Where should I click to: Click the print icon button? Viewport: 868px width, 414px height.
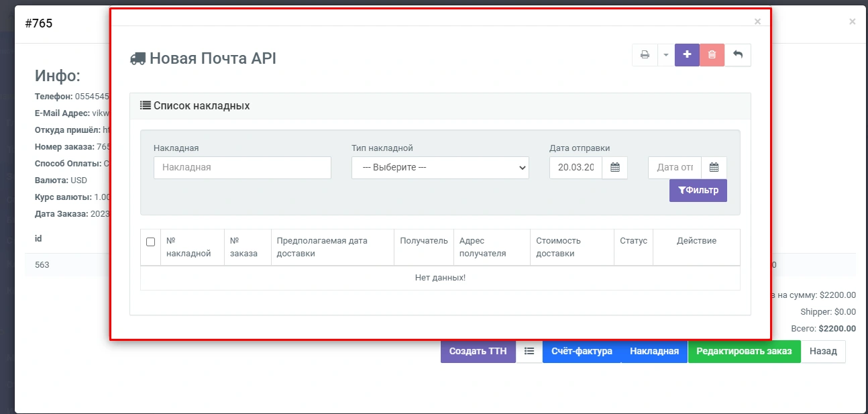pos(645,55)
